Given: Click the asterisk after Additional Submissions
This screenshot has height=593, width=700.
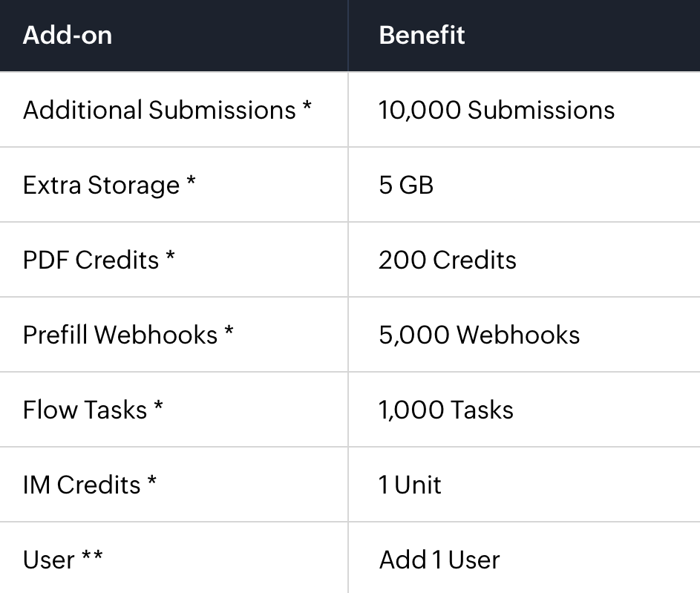Looking at the screenshot, I should coord(307,106).
